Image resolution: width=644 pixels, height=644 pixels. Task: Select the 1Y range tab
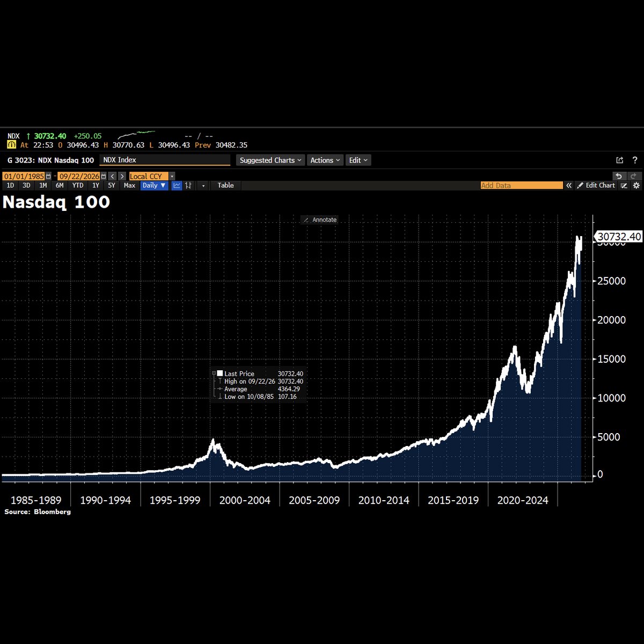pos(96,185)
